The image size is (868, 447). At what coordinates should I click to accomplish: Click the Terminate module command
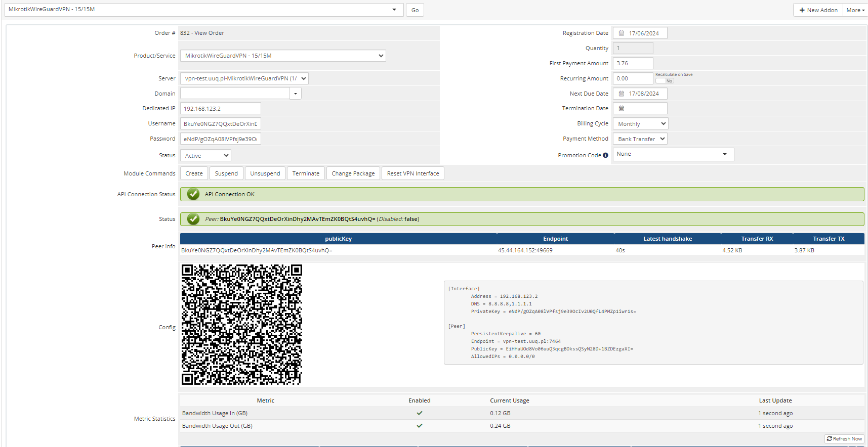click(x=306, y=173)
